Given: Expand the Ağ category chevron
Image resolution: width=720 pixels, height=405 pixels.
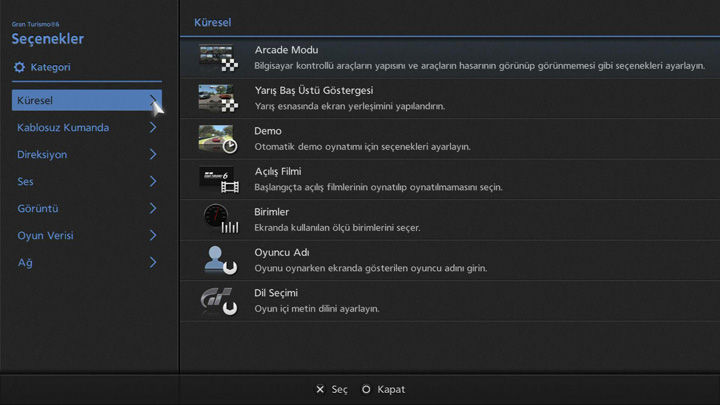Looking at the screenshot, I should coord(153,263).
